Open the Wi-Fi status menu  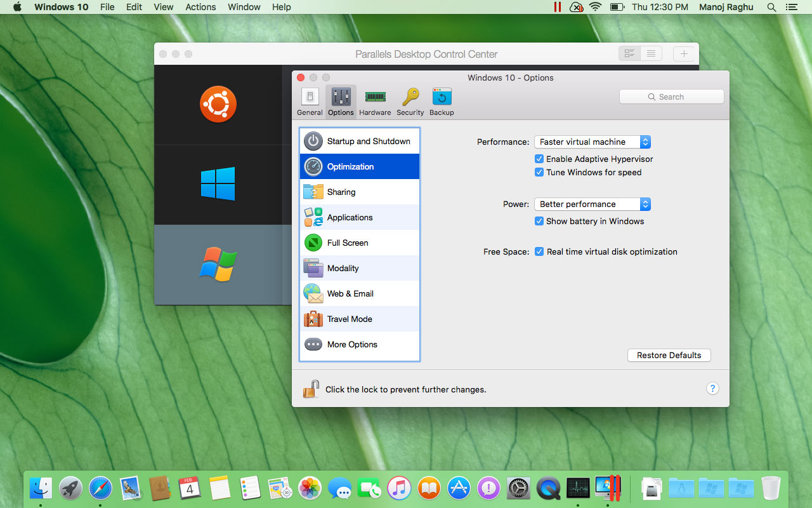pos(595,7)
